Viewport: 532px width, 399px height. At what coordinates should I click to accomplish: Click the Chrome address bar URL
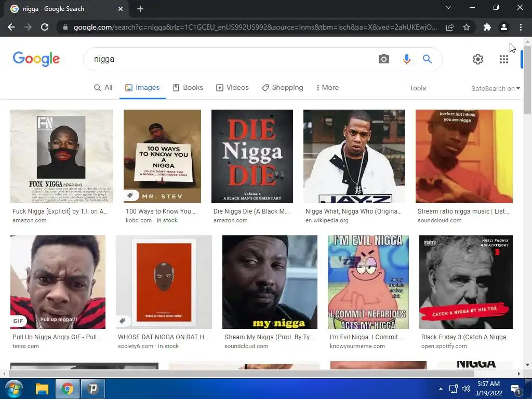(255, 27)
